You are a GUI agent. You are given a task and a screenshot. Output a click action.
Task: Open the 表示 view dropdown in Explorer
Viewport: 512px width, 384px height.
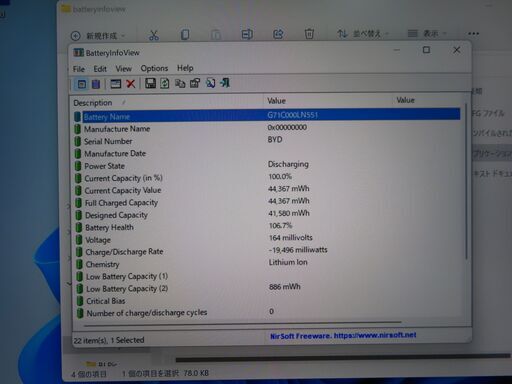[x=427, y=33]
